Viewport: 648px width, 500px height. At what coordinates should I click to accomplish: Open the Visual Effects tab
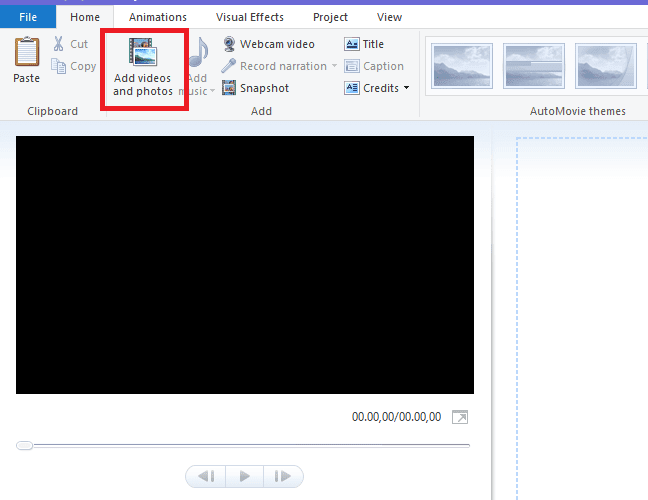[x=250, y=17]
